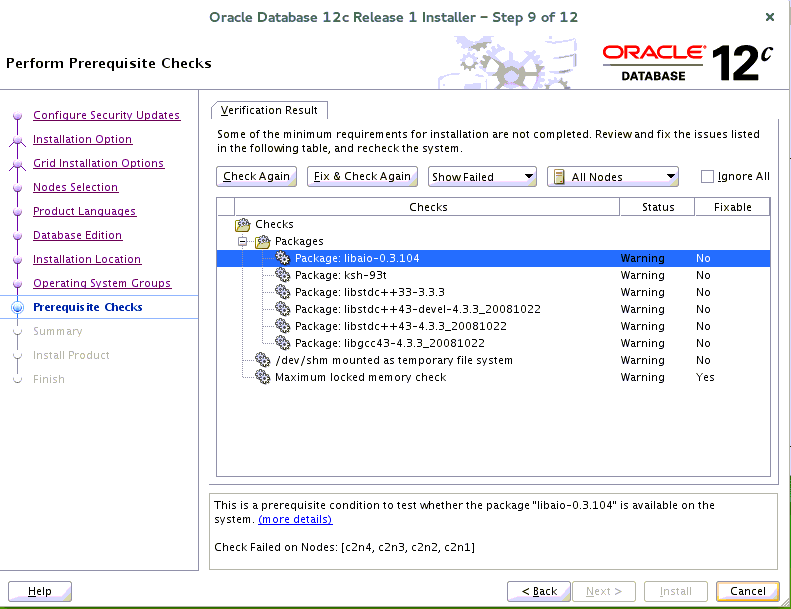This screenshot has width=791, height=609.
Task: Click the gear icon beside /dev/shm check
Action: [262, 360]
